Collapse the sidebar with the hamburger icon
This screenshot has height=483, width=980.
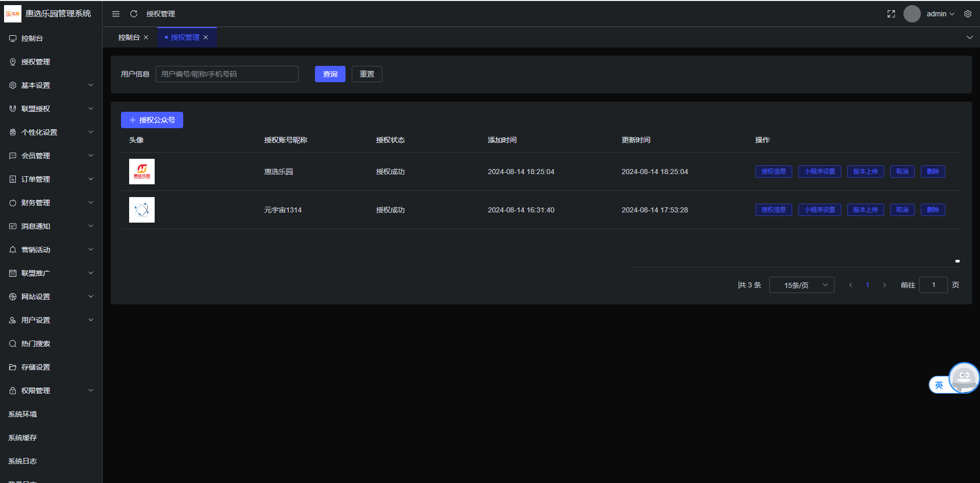point(116,14)
